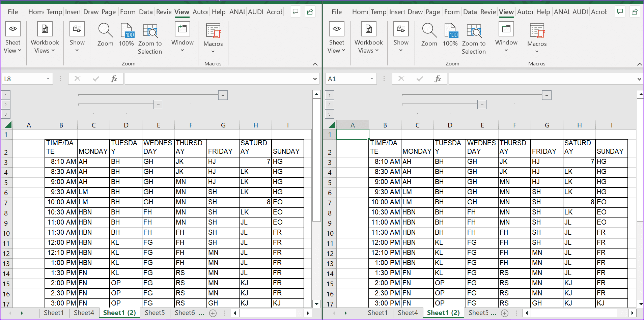Select cell H7 containing 8 in left window

tap(255, 202)
